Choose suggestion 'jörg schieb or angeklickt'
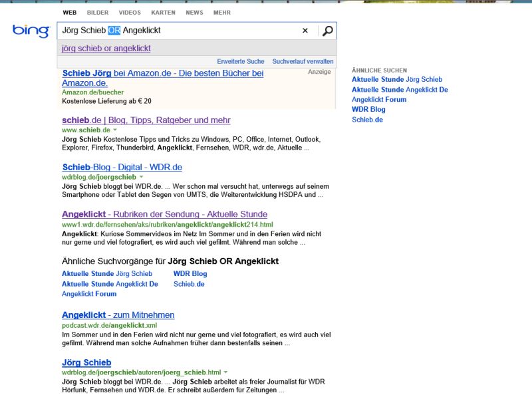 point(106,49)
